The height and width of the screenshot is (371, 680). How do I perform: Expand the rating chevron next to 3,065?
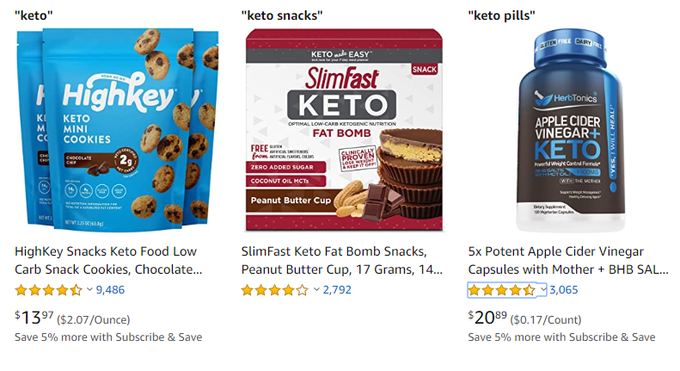tap(543, 289)
